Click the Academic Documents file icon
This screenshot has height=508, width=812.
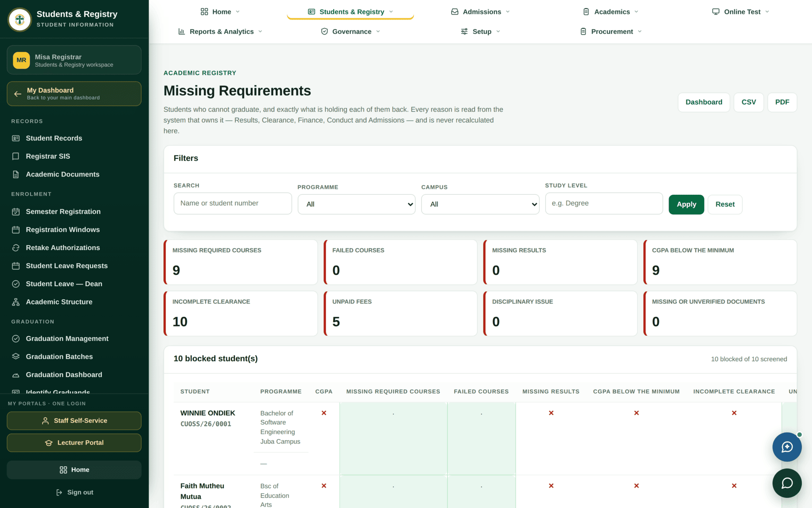(16, 174)
